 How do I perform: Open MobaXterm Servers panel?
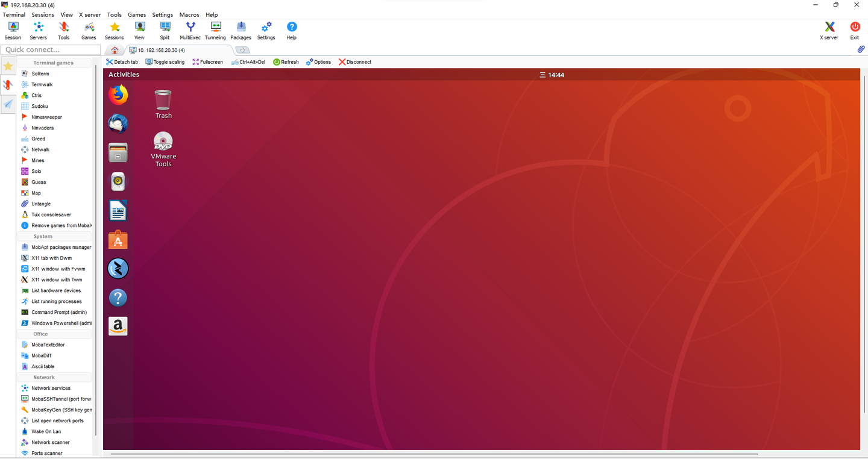38,28
